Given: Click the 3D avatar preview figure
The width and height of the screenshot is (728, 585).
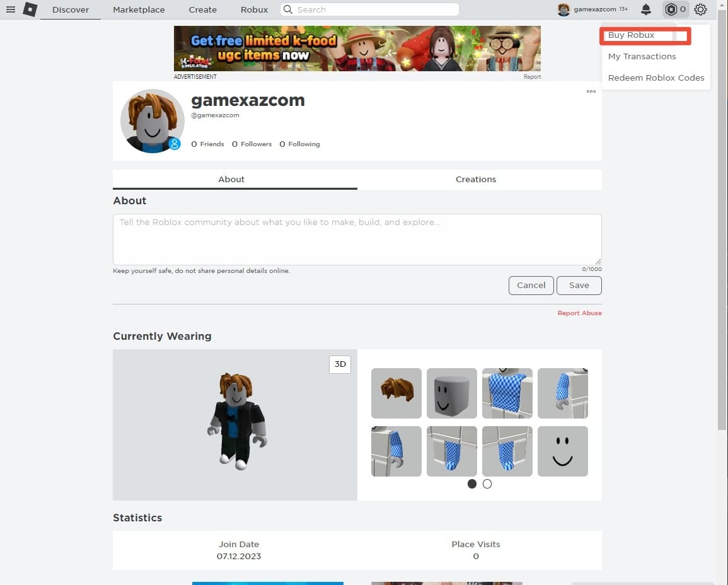Looking at the screenshot, I should tap(237, 421).
